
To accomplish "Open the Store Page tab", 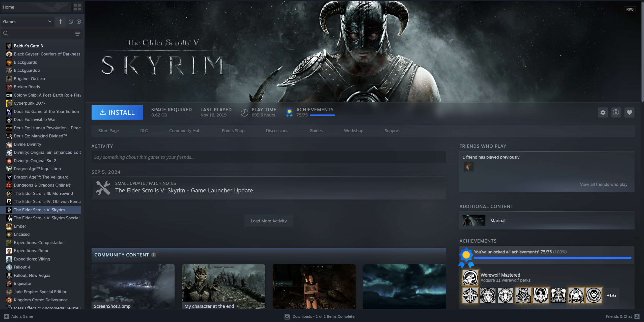I will tap(108, 131).
